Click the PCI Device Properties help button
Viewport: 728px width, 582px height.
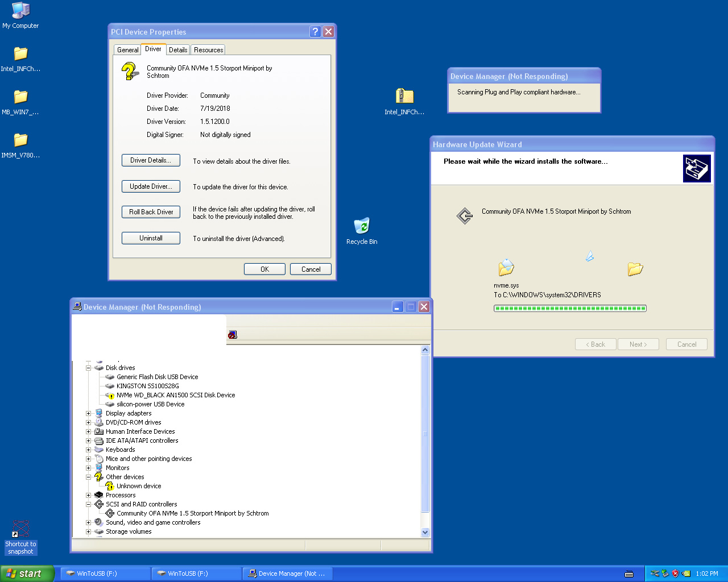315,32
